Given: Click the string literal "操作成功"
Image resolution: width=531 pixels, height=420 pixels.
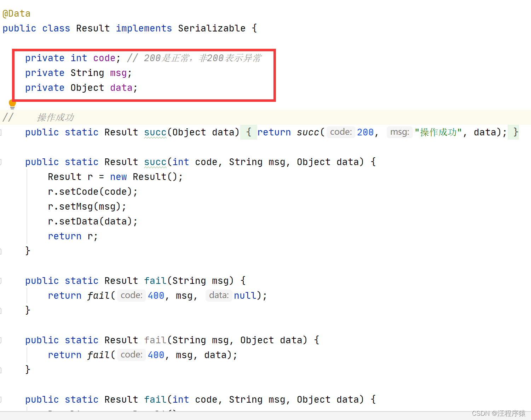Looking at the screenshot, I should [x=438, y=132].
